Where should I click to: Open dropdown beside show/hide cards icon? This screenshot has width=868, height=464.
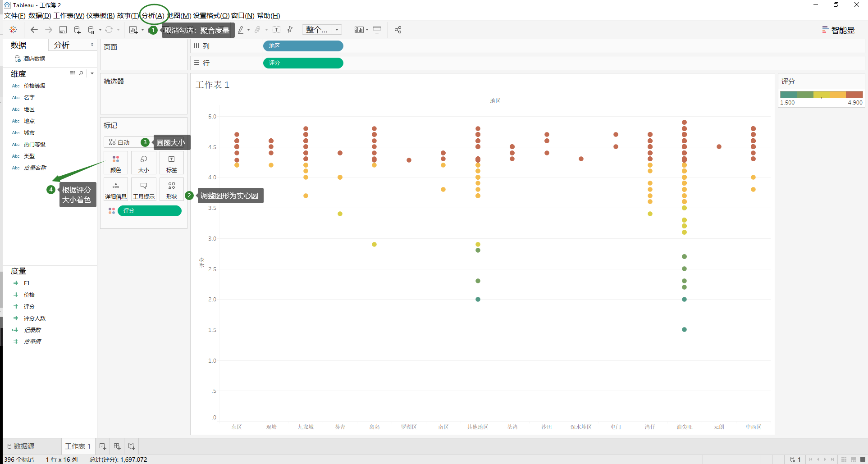pos(367,30)
